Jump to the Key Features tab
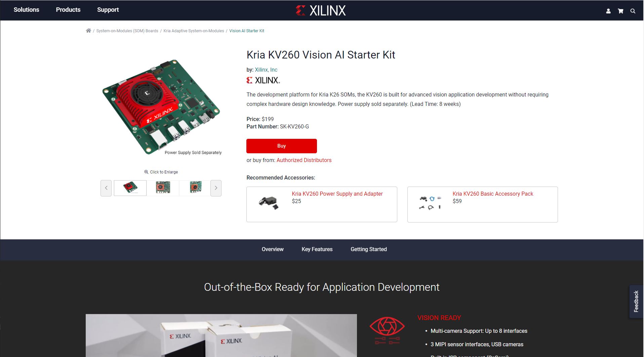Screen dimensions: 644x357 (317, 249)
